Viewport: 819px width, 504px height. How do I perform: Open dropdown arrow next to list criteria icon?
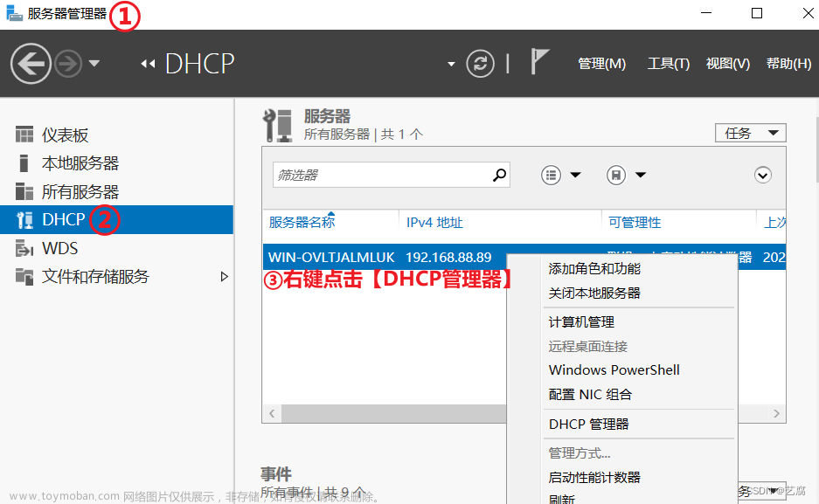point(576,175)
